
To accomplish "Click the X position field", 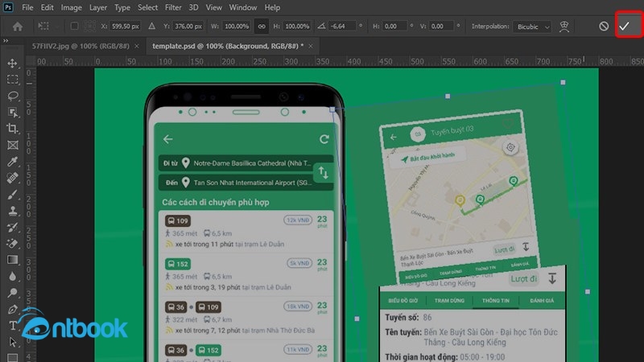I will [x=126, y=27].
